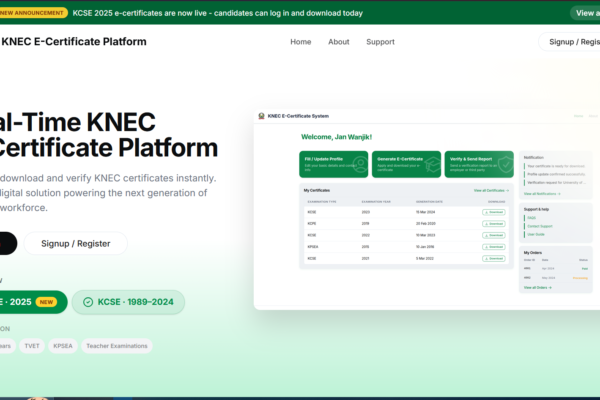
Task: Click Generate E-Certificate card in preview
Action: (x=406, y=164)
